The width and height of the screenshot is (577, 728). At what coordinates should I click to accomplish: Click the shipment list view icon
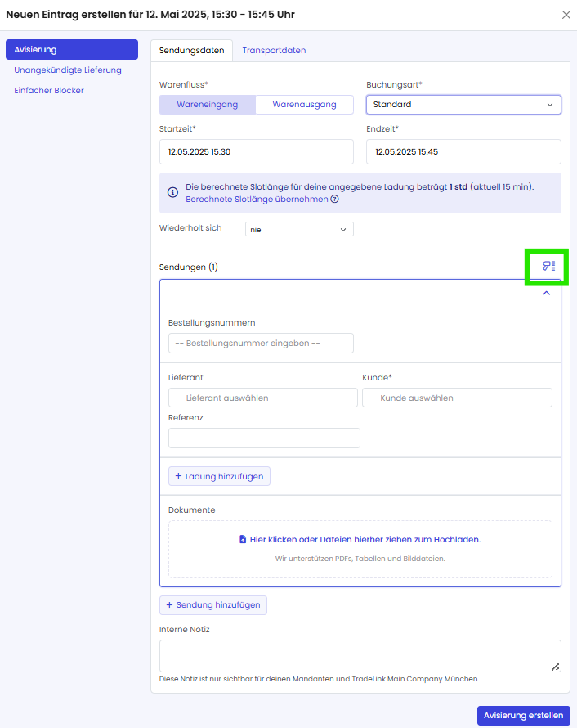coord(548,267)
